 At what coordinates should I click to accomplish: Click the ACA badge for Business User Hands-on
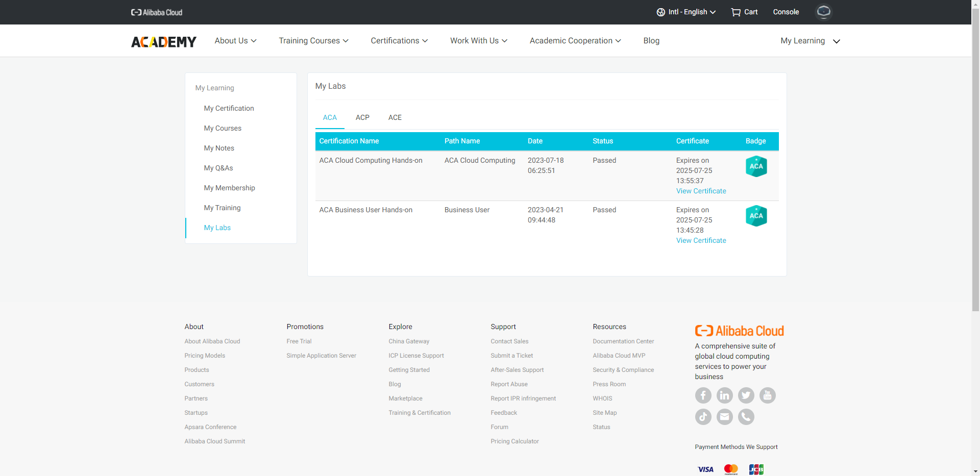point(756,216)
